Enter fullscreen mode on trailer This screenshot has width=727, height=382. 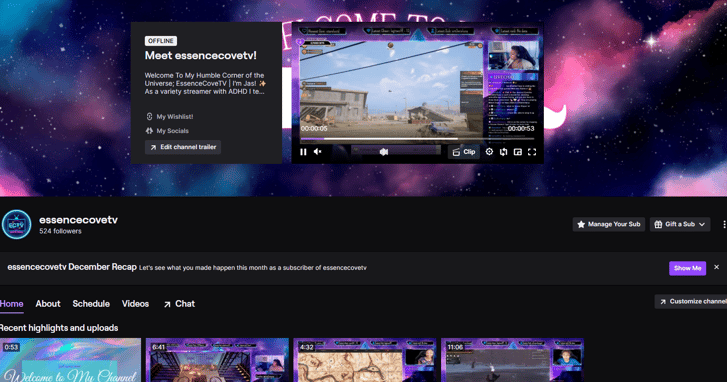pos(532,152)
